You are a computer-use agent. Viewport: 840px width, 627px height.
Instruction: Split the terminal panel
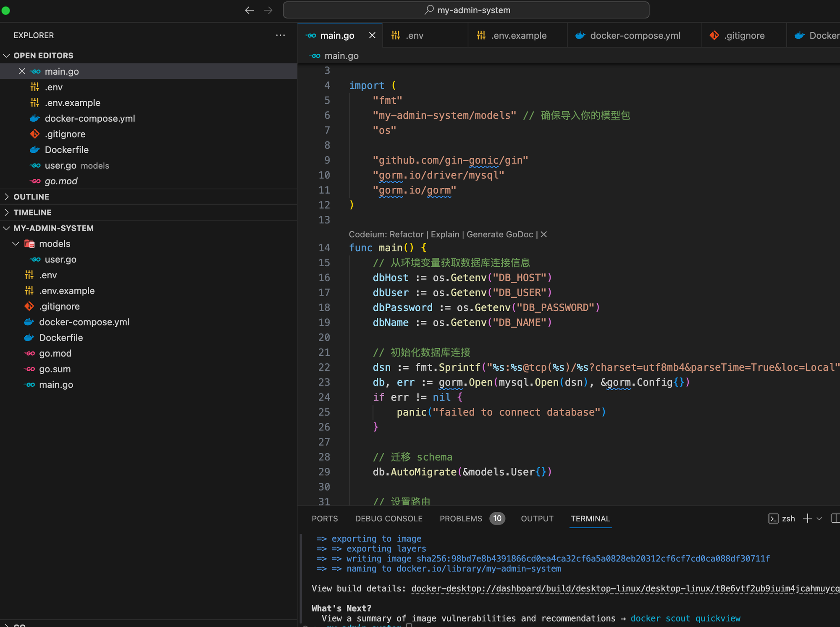(x=835, y=519)
